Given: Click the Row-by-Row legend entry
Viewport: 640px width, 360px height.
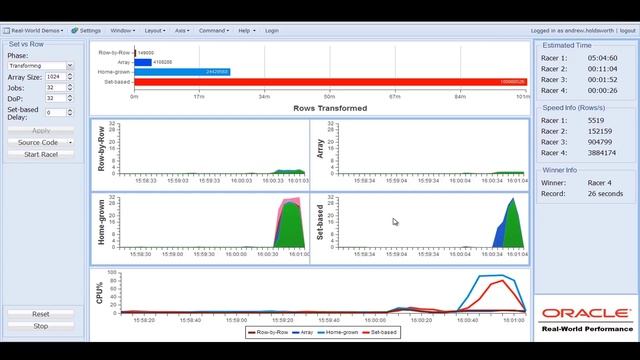Looking at the screenshot, I should [268, 332].
